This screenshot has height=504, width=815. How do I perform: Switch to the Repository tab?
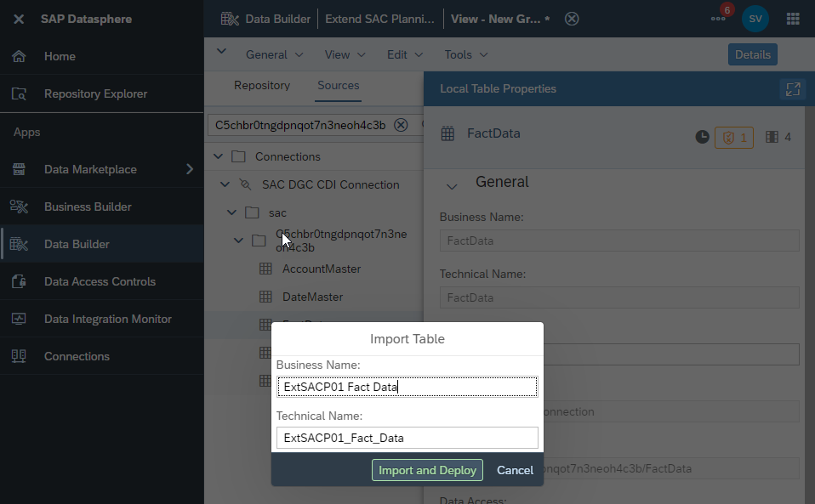pos(262,85)
